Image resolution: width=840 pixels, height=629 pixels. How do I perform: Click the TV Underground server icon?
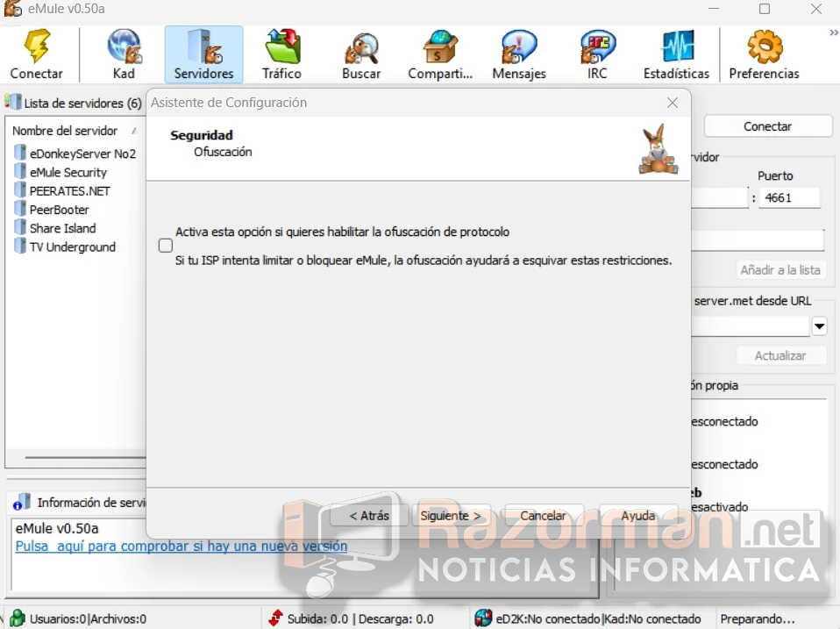pos(20,246)
